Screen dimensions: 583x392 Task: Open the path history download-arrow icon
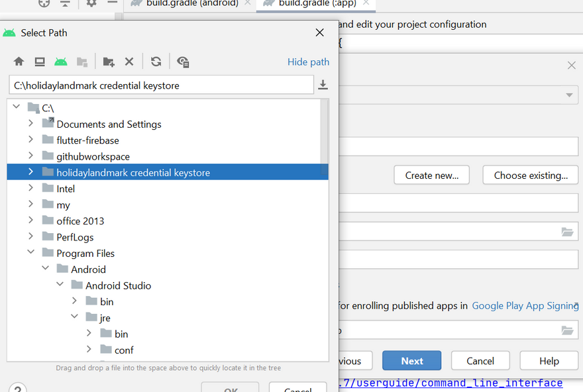[323, 85]
